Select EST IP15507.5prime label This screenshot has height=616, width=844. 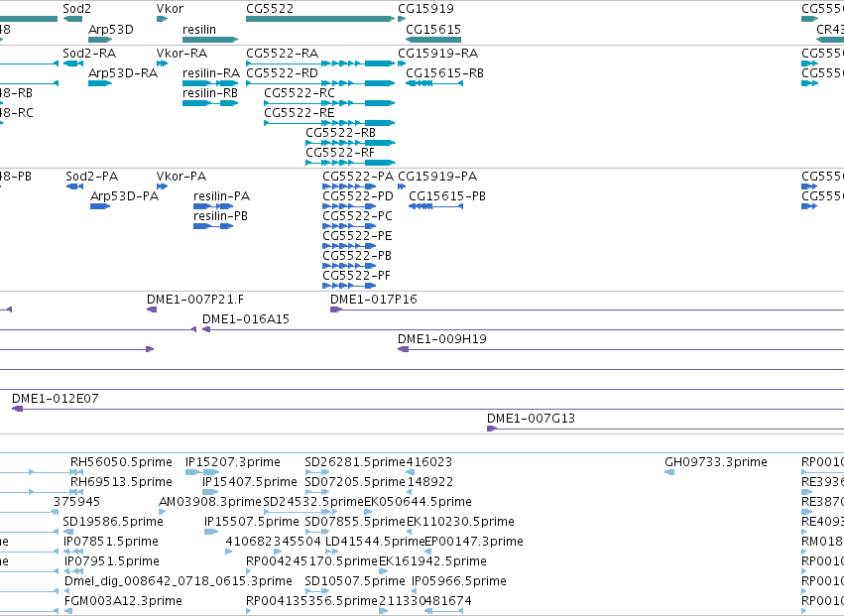pos(252,523)
